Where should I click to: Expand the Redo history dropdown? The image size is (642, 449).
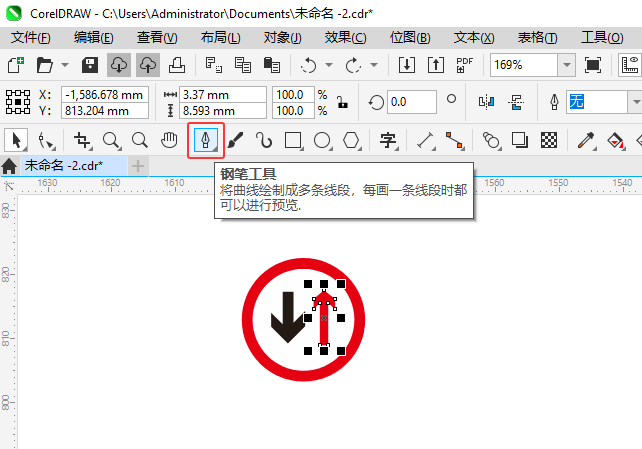click(x=373, y=65)
